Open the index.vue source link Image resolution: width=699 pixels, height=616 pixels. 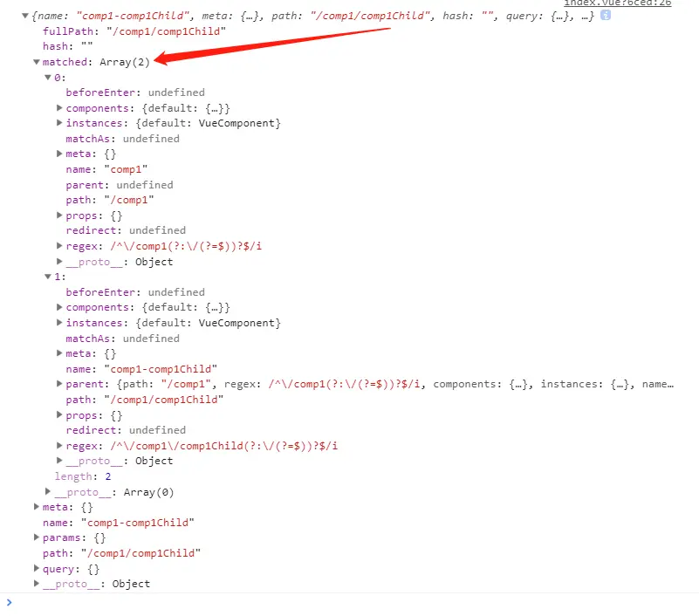point(618,3)
